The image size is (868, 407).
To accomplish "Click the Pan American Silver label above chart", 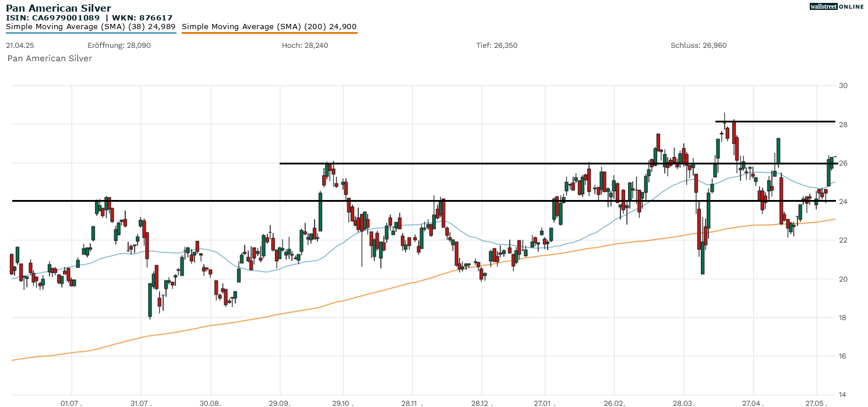I will click(x=50, y=58).
